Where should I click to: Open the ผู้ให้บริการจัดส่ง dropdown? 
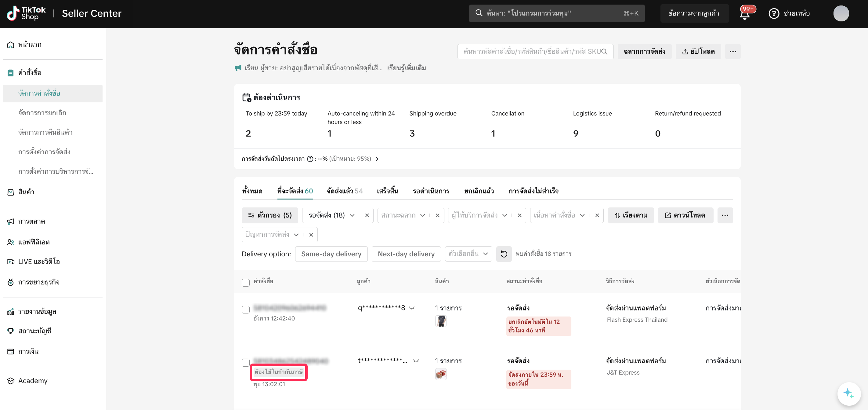[479, 215]
